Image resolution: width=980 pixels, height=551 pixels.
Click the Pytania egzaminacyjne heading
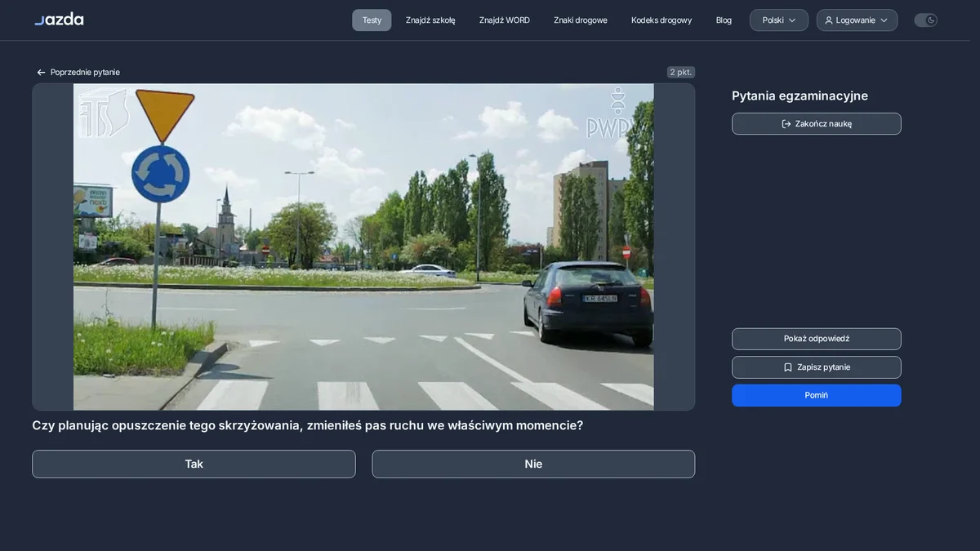(x=800, y=96)
